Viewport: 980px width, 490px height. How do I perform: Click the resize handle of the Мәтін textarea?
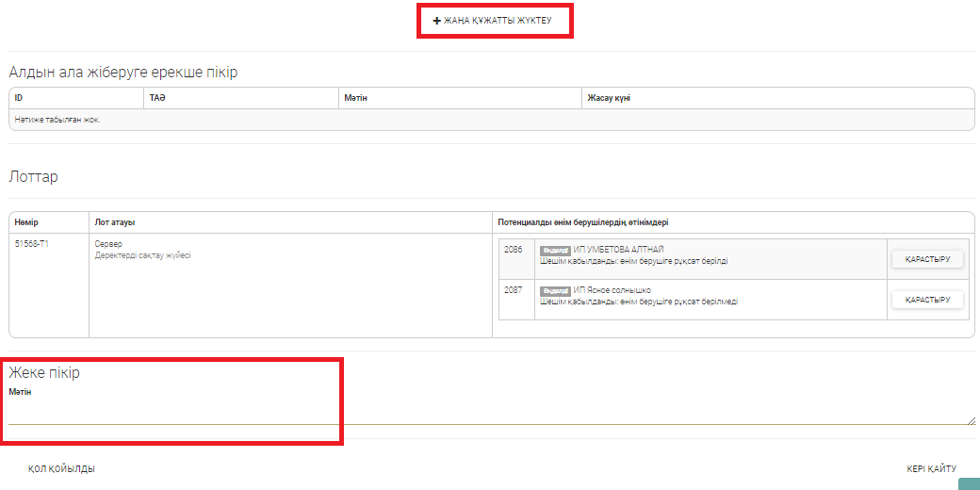pyautogui.click(x=971, y=420)
